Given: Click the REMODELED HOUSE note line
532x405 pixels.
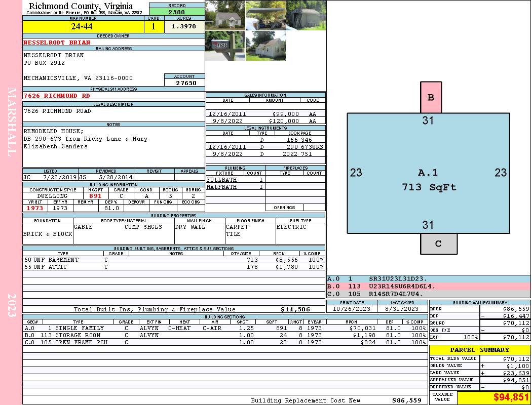Looking at the screenshot, I should point(53,131).
